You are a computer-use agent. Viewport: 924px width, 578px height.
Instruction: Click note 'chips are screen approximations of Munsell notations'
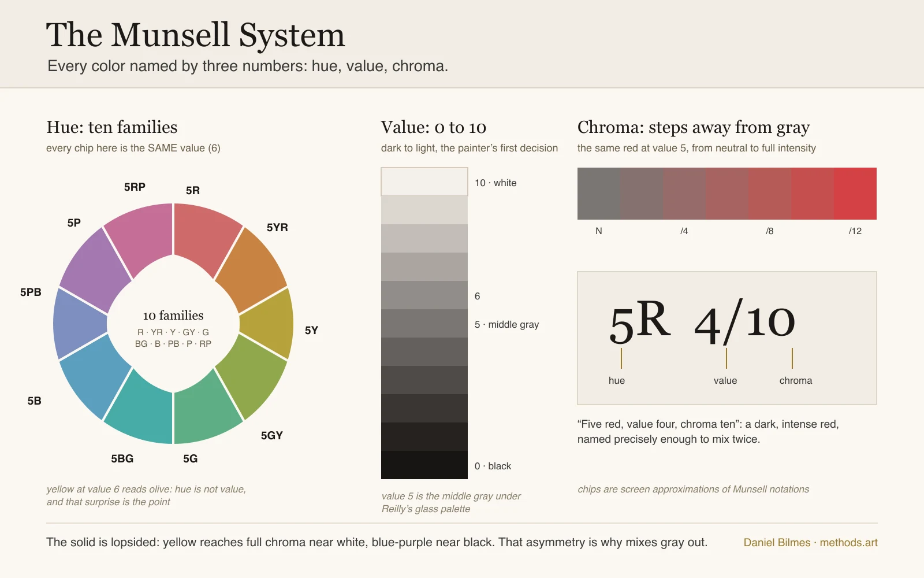[x=694, y=490]
